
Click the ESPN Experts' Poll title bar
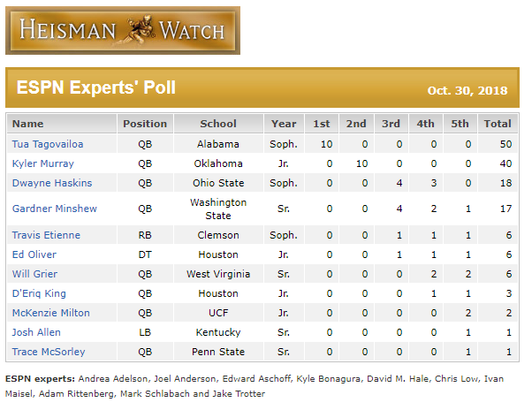(x=262, y=87)
